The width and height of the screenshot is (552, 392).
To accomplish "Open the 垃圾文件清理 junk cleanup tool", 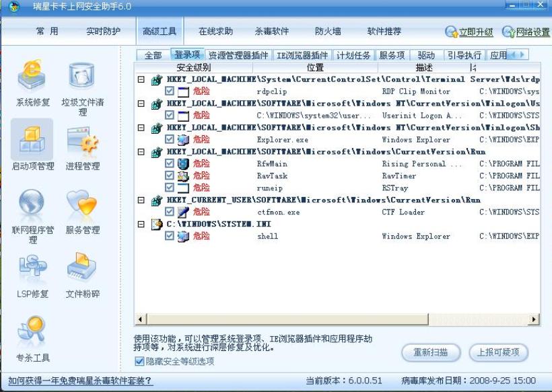I will click(x=82, y=75).
